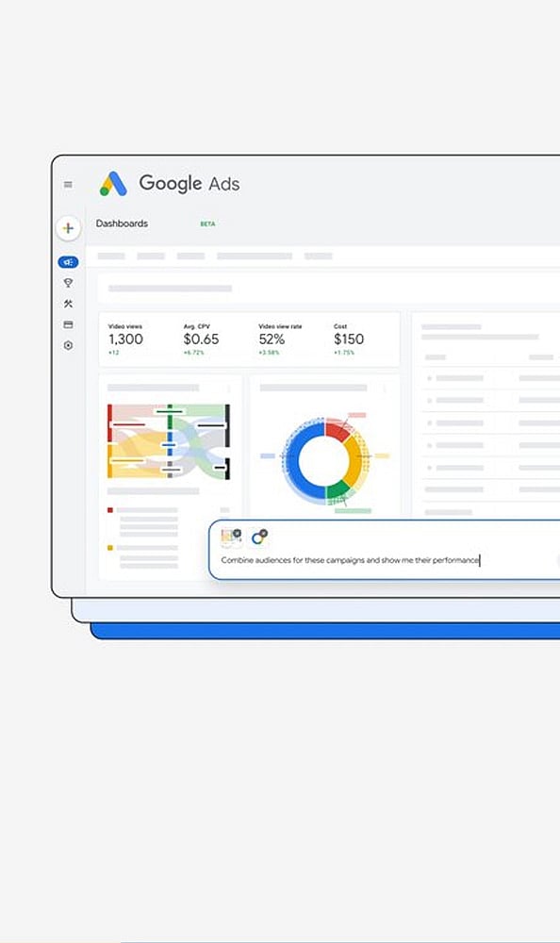Click the yellow segment of donut chart
The width and height of the screenshot is (560, 943).
pos(354,460)
